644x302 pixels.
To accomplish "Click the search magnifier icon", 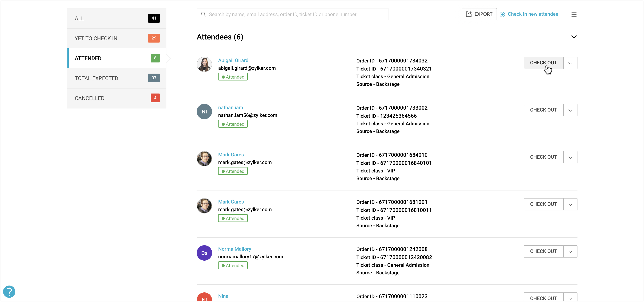I will coord(203,14).
